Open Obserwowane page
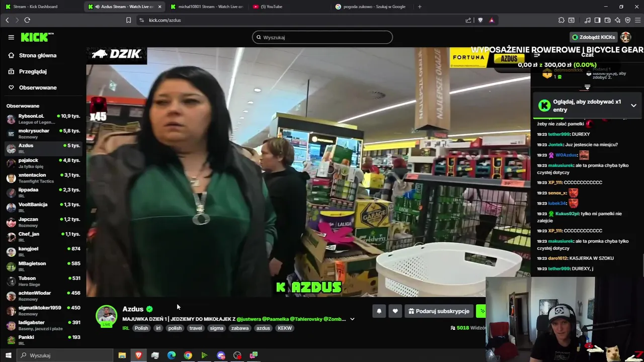 pos(38,87)
